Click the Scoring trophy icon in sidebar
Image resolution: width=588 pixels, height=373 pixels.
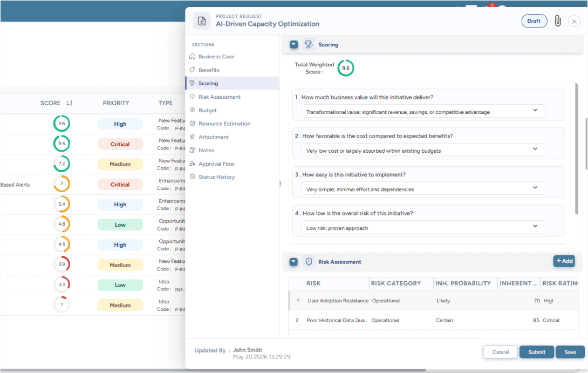pos(193,83)
